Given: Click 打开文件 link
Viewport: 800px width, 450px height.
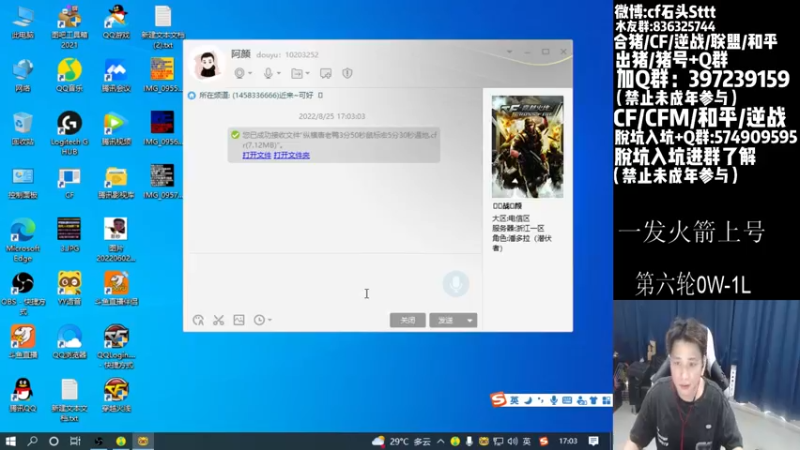Looking at the screenshot, I should coord(257,155).
